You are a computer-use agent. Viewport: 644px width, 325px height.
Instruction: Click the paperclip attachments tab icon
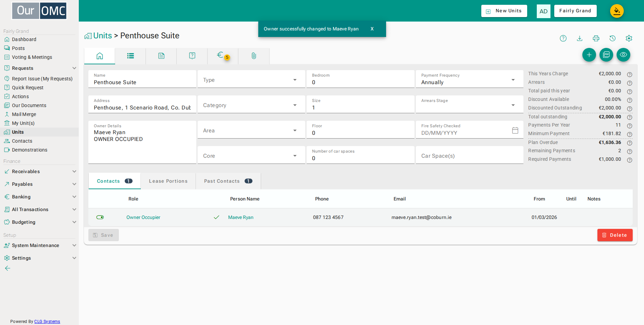(254, 56)
